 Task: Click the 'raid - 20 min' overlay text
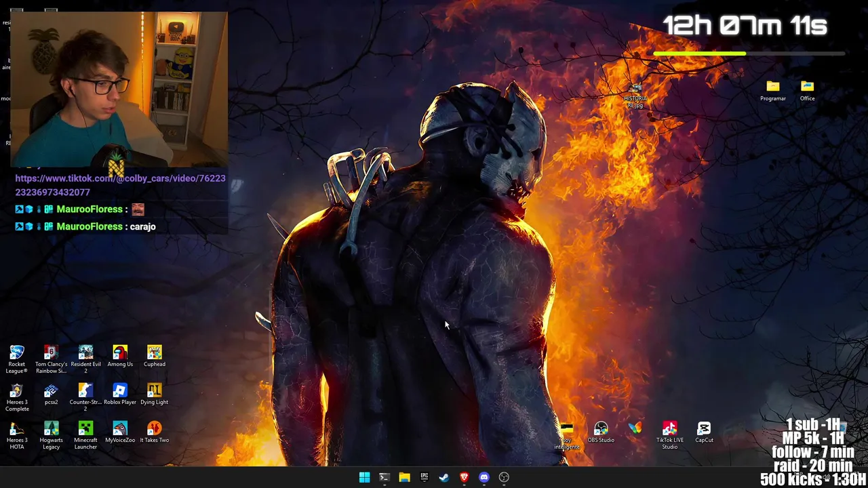tap(812, 466)
